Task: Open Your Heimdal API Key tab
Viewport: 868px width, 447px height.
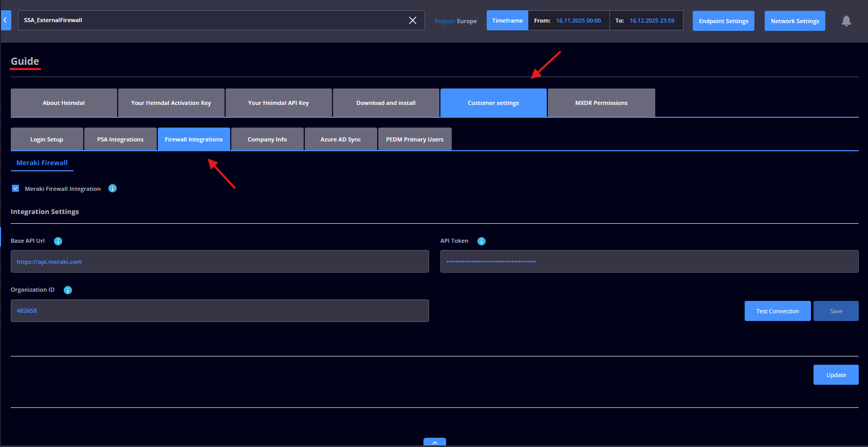Action: 279,103
